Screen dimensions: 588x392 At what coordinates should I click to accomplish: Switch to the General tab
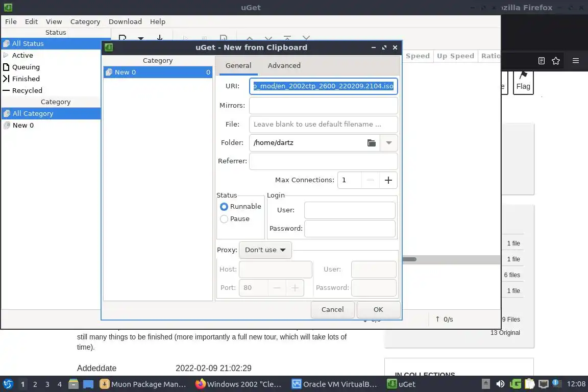tap(238, 66)
